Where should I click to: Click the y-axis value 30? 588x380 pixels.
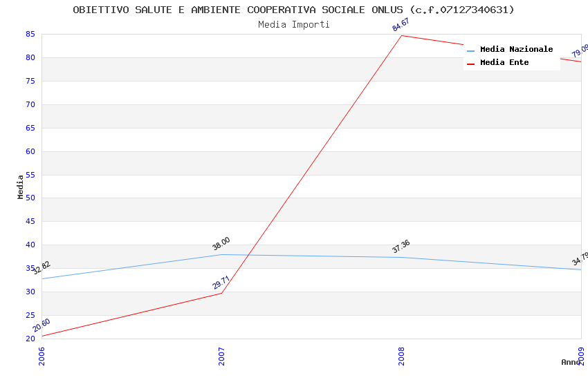click(30, 292)
